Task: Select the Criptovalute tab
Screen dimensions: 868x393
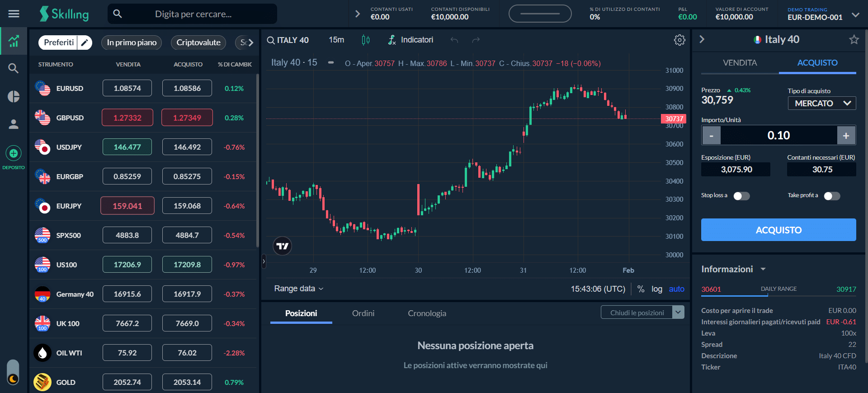Action: pyautogui.click(x=198, y=43)
